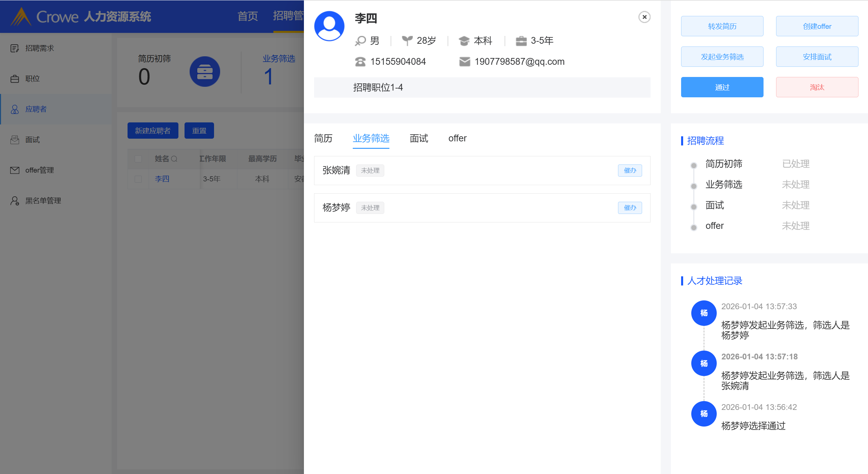Open the 职位 briefcase icon in sidebar
Image resolution: width=868 pixels, height=474 pixels.
[15, 79]
